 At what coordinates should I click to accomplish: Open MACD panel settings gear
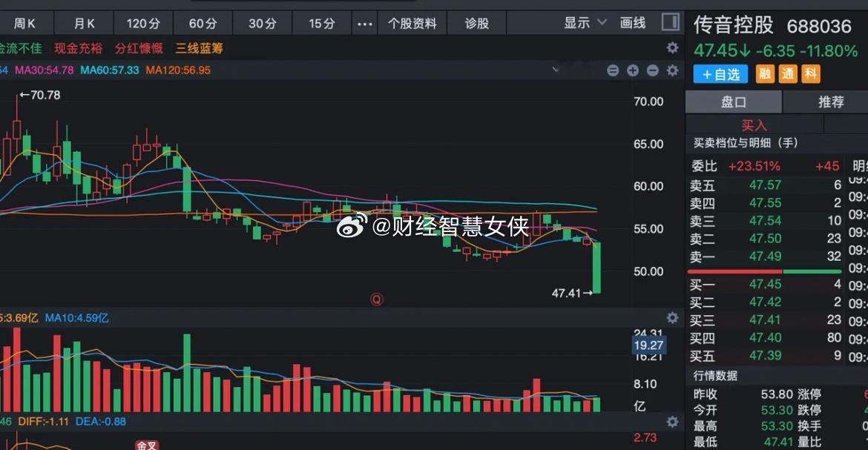pyautogui.click(x=672, y=422)
